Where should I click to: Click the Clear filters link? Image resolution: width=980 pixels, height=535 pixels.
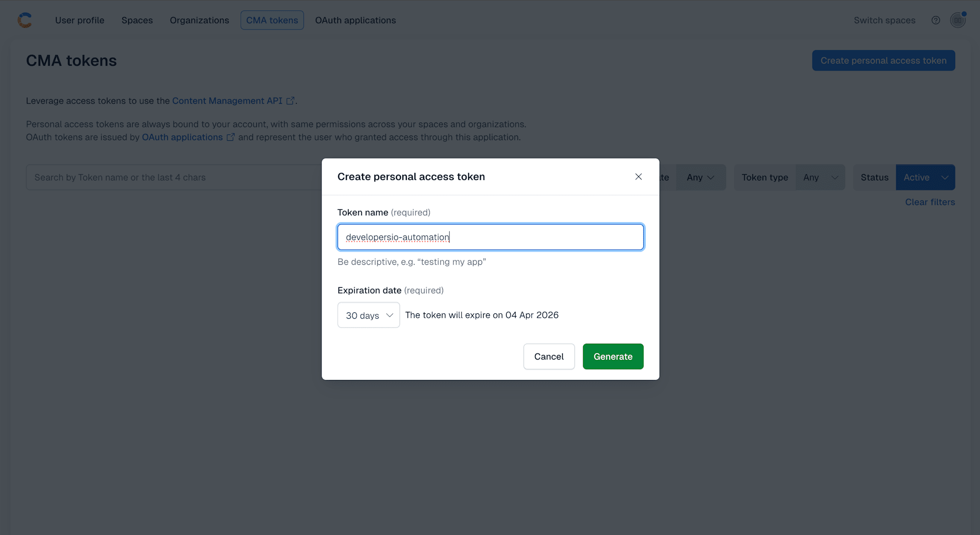(x=930, y=202)
